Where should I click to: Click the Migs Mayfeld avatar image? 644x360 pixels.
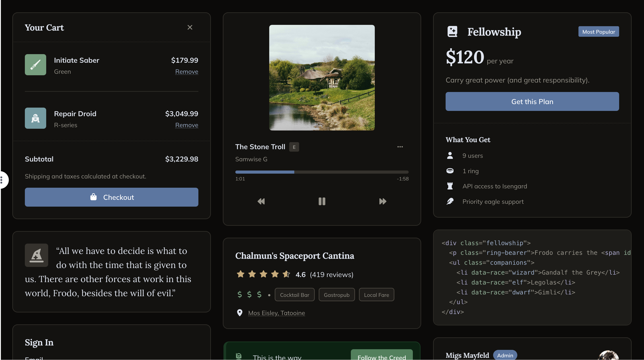[609, 355]
